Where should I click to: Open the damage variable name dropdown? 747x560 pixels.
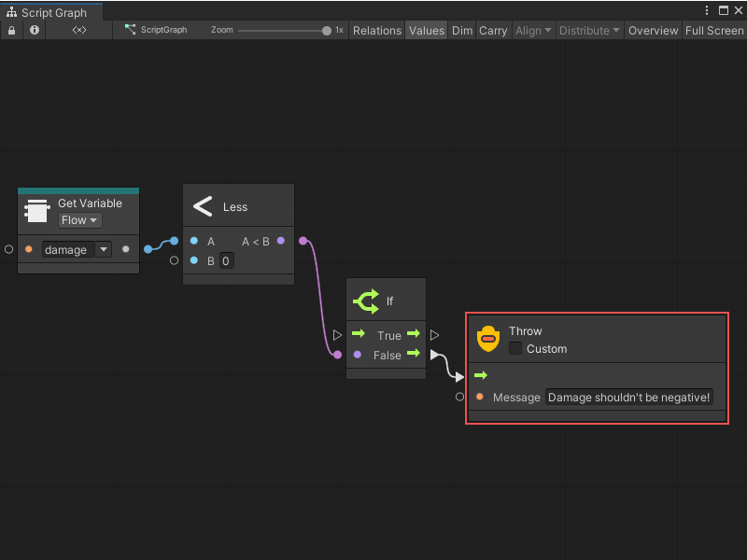(103, 249)
